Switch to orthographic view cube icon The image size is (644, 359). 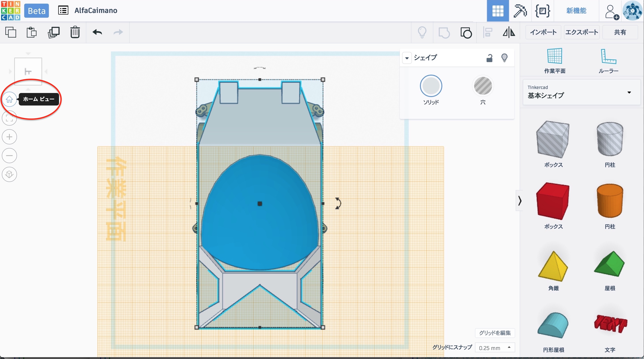[x=9, y=174]
